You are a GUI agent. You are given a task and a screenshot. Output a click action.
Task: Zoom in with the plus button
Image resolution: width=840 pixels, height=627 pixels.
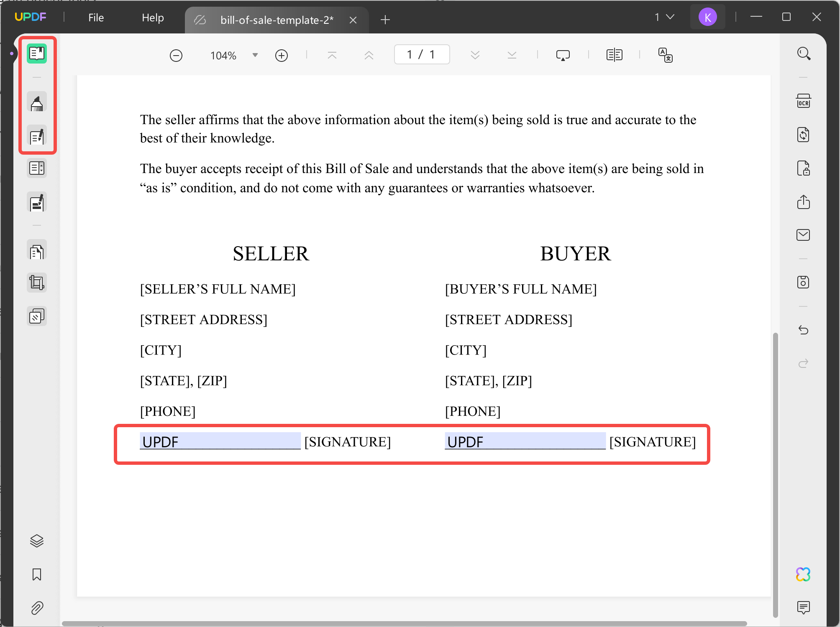(282, 55)
